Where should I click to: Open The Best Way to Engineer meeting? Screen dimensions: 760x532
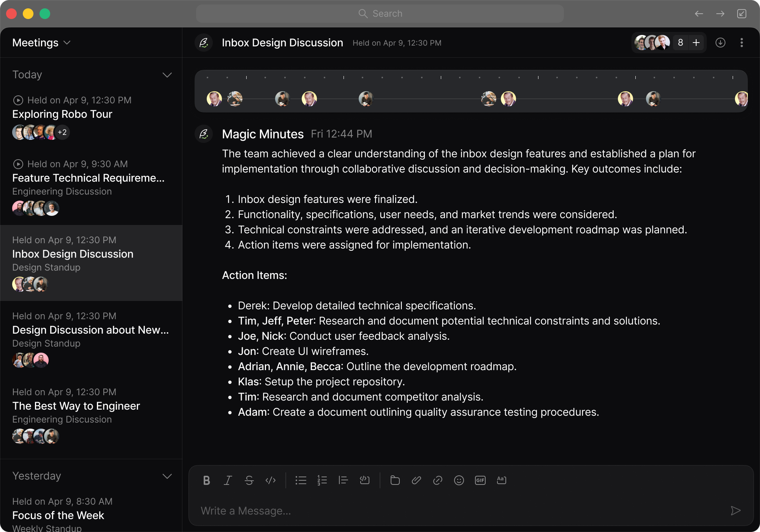pos(76,406)
